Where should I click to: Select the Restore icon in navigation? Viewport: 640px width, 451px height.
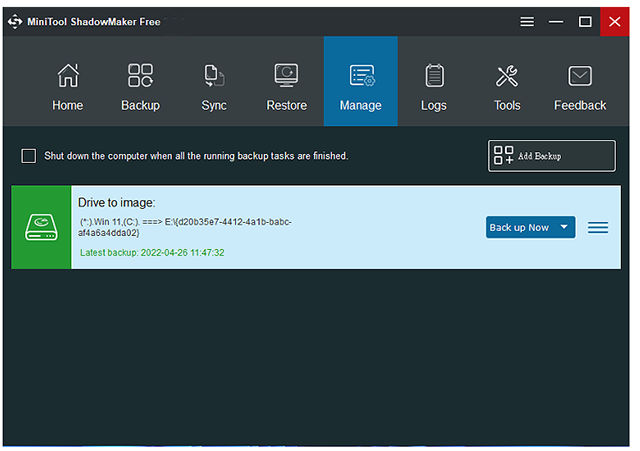286,76
